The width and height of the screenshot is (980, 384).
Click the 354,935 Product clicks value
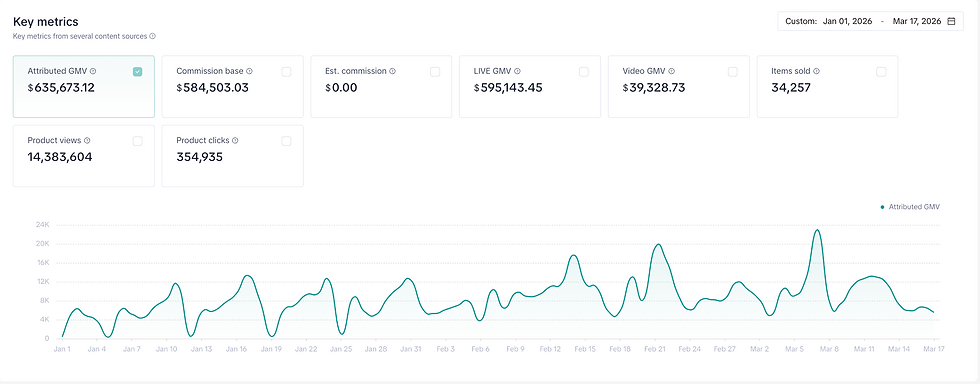[199, 157]
